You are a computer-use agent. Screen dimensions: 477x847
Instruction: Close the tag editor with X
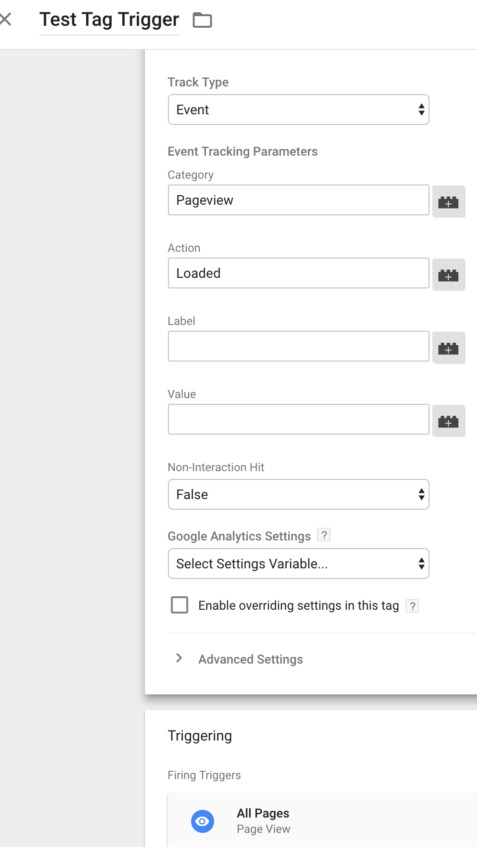coord(5,20)
